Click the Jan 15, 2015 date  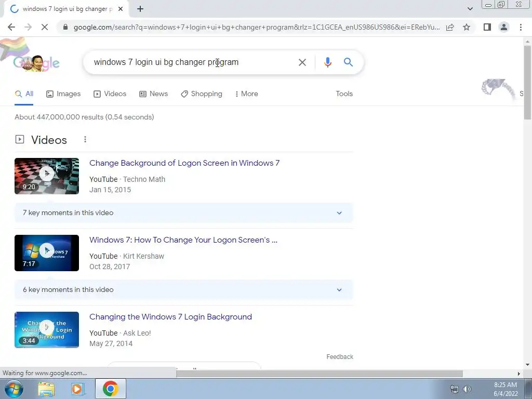coord(110,190)
